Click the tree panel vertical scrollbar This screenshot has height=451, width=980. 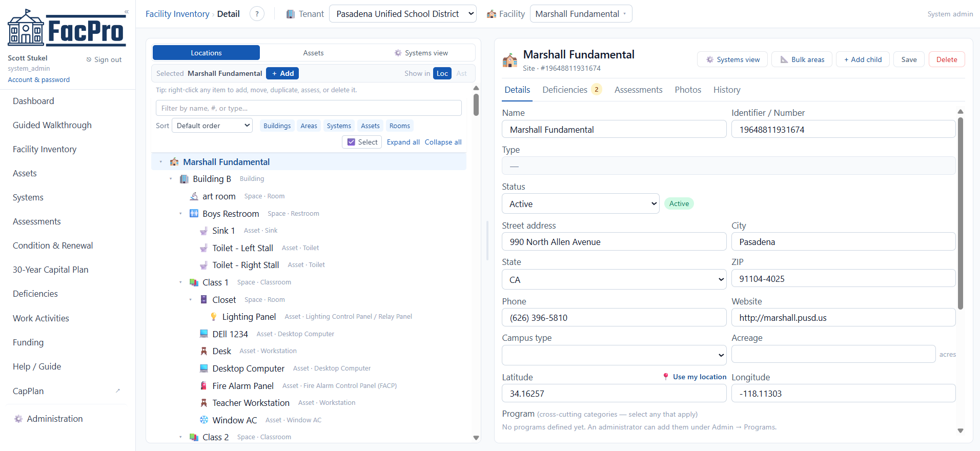(x=476, y=105)
